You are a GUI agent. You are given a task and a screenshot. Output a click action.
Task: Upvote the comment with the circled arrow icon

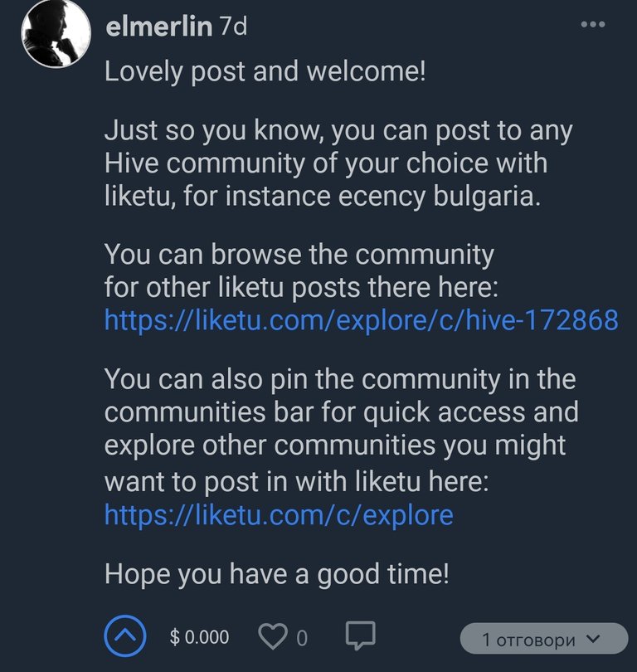pyautogui.click(x=125, y=636)
